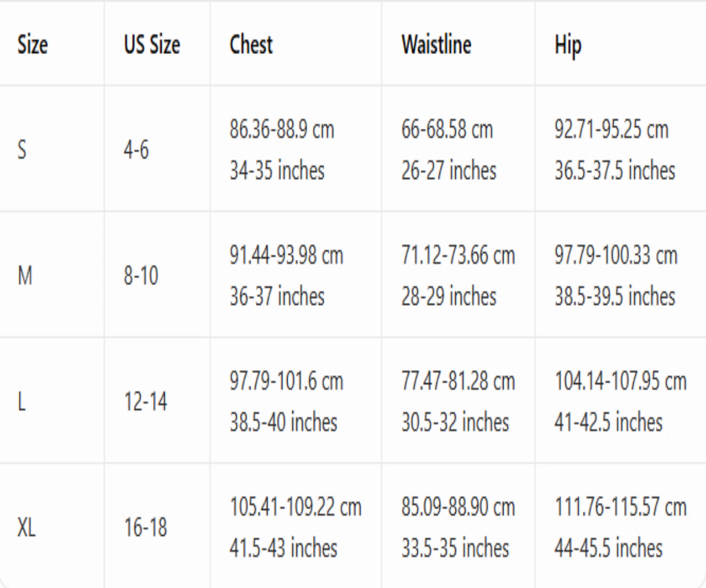Select waistline value 33.5-35 inches
The width and height of the screenshot is (706, 588).
point(455,548)
